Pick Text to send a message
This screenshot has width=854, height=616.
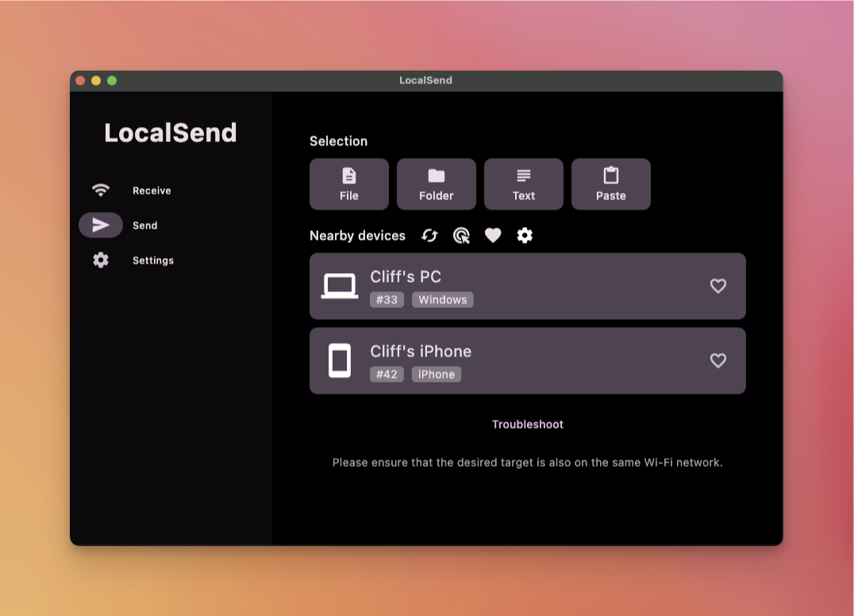pos(523,183)
